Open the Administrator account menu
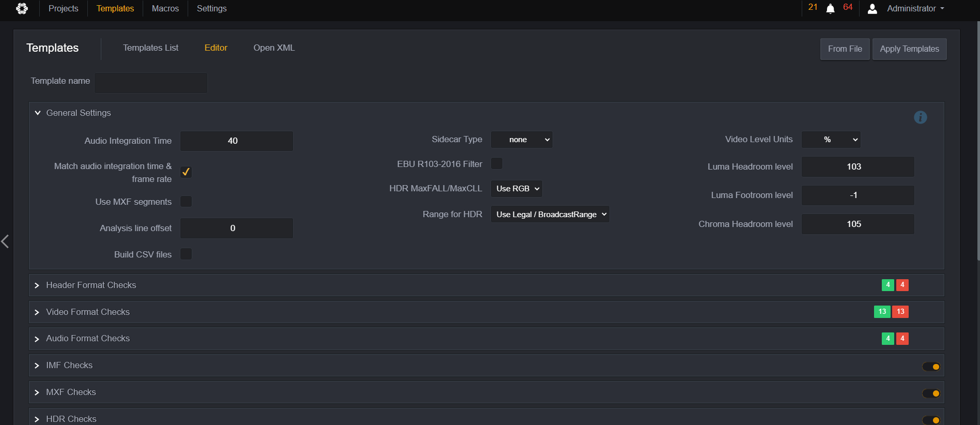The width and height of the screenshot is (980, 425). point(915,9)
